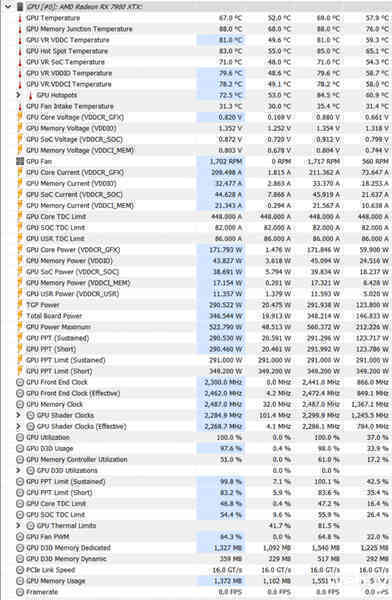The height and width of the screenshot is (600, 392).
Task: Expand the GPU D3D Utilizations entry
Action: 18,470
